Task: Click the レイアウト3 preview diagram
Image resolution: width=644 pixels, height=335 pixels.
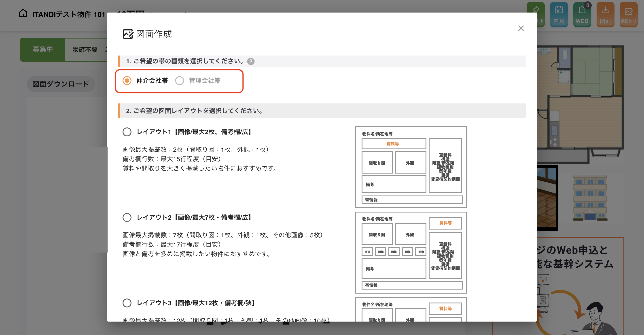Action: coord(411,309)
